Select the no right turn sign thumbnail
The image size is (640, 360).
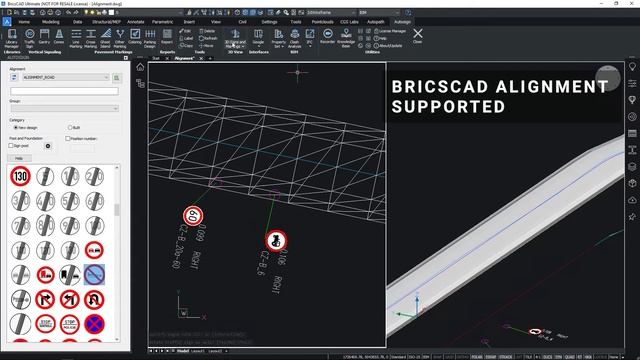[x=45, y=300]
